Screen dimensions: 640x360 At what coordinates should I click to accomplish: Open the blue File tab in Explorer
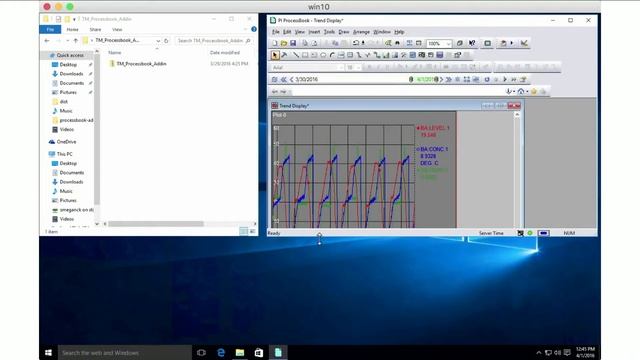pyautogui.click(x=50, y=29)
